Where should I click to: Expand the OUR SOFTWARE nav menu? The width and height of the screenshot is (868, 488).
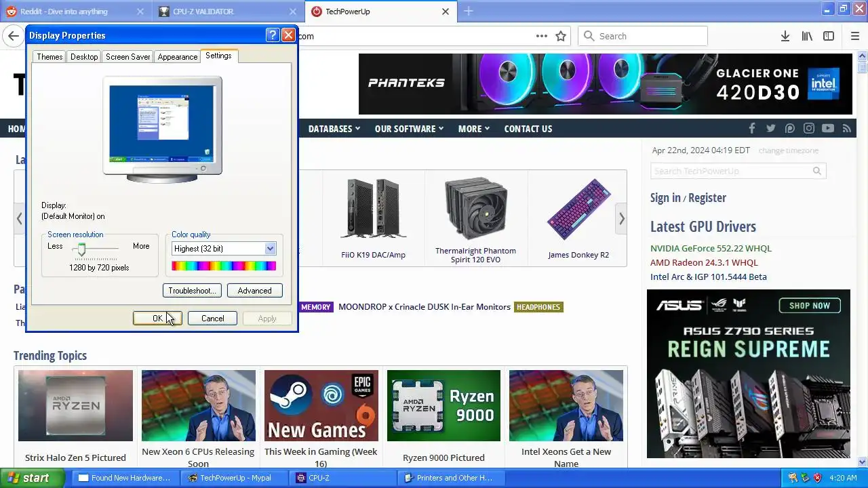[410, 128]
